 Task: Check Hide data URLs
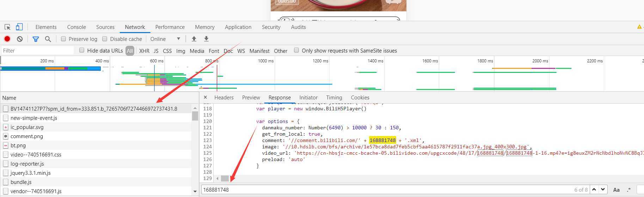click(x=82, y=50)
